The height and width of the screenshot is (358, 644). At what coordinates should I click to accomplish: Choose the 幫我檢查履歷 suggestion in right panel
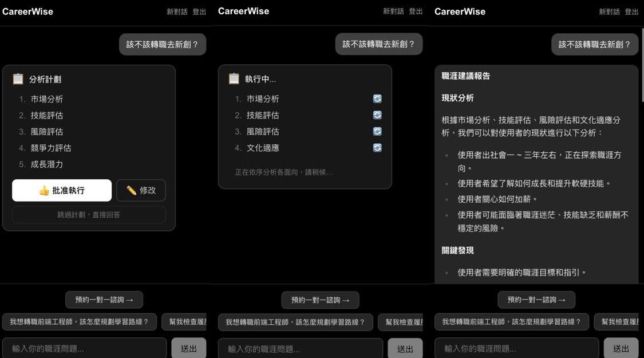617,322
